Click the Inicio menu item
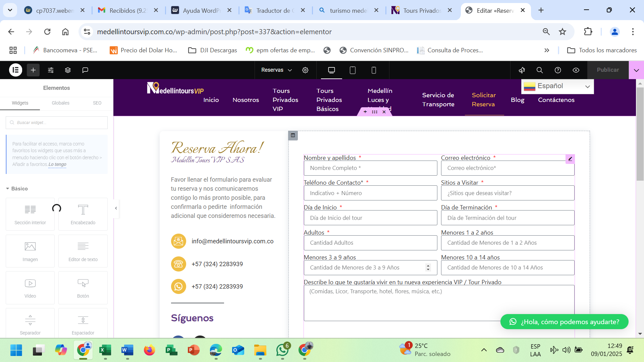644x362 pixels. tap(211, 100)
